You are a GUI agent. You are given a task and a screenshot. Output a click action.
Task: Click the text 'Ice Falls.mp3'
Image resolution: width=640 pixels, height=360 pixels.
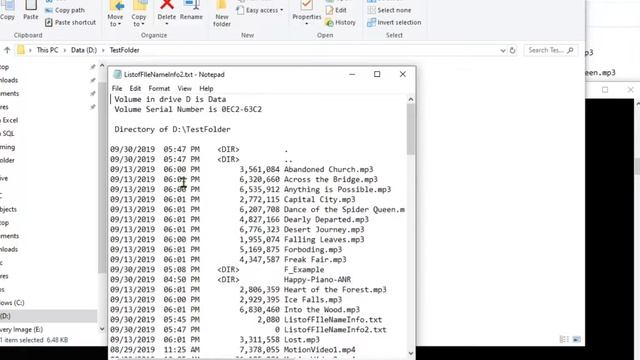click(313, 300)
